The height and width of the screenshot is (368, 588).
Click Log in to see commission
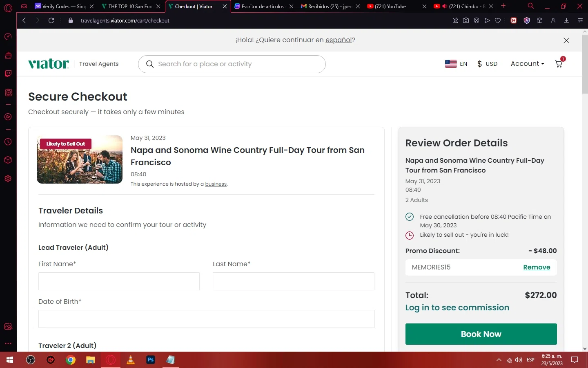click(x=457, y=307)
